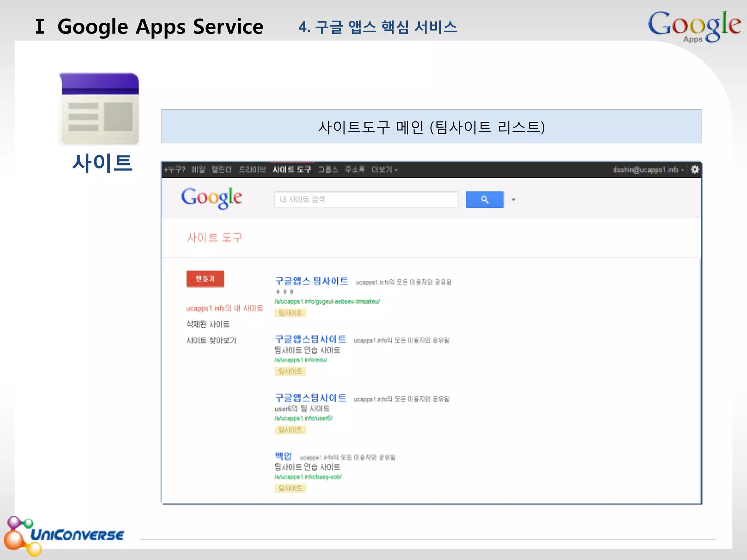Open 주소록 in the top bar
747x560 pixels.
click(x=355, y=170)
